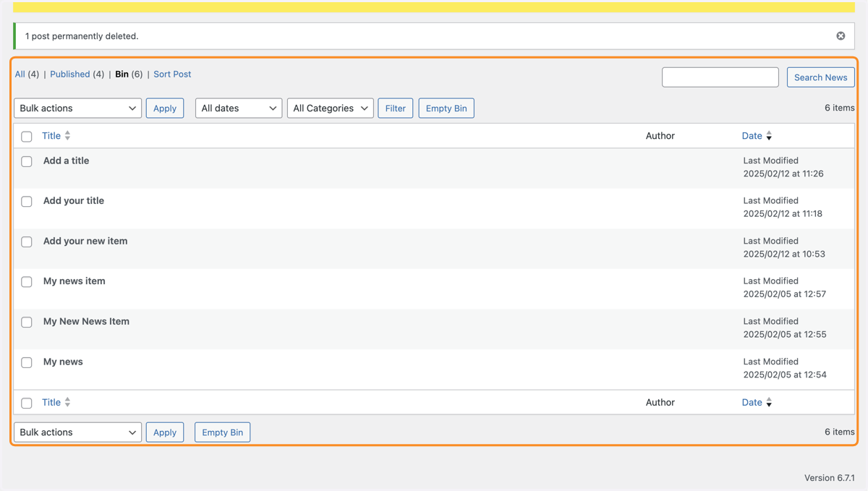This screenshot has width=868, height=491.
Task: Click the header Date sort arrow icon
Action: 769,136
